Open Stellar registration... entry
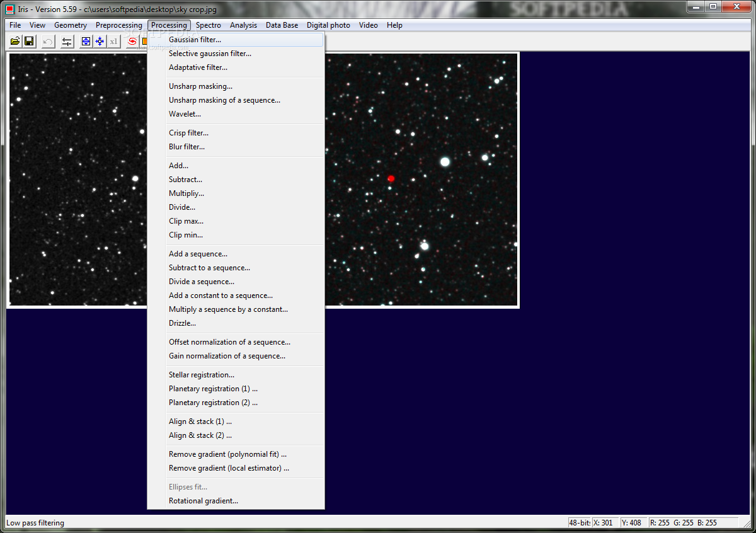The width and height of the screenshot is (756, 533). point(236,375)
